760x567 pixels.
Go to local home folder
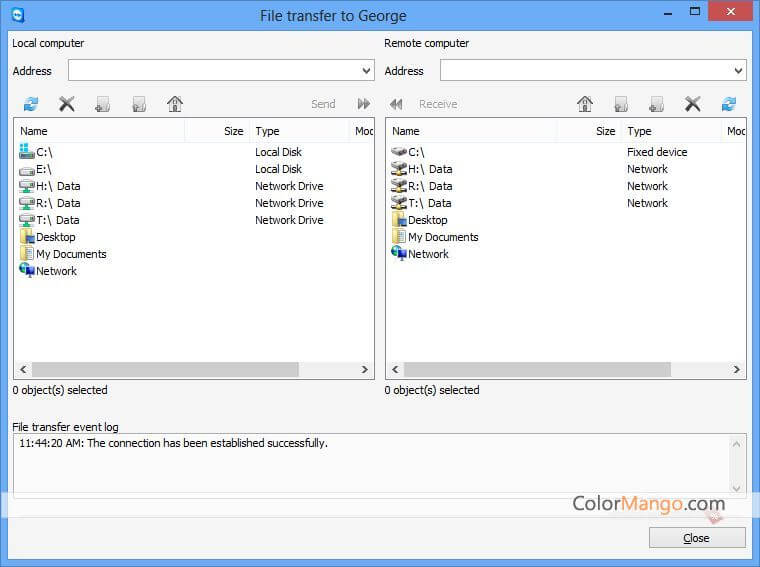click(175, 104)
